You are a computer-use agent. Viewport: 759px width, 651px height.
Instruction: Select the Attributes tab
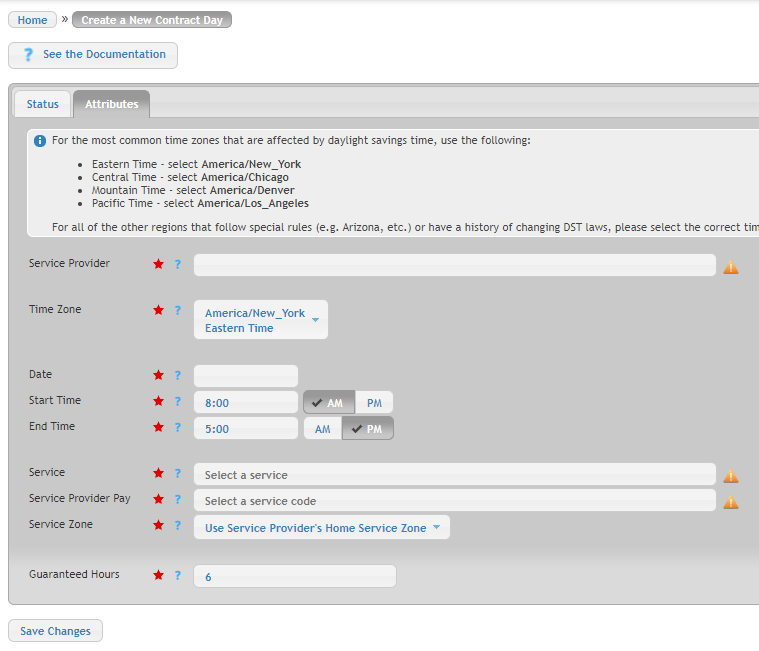point(111,104)
